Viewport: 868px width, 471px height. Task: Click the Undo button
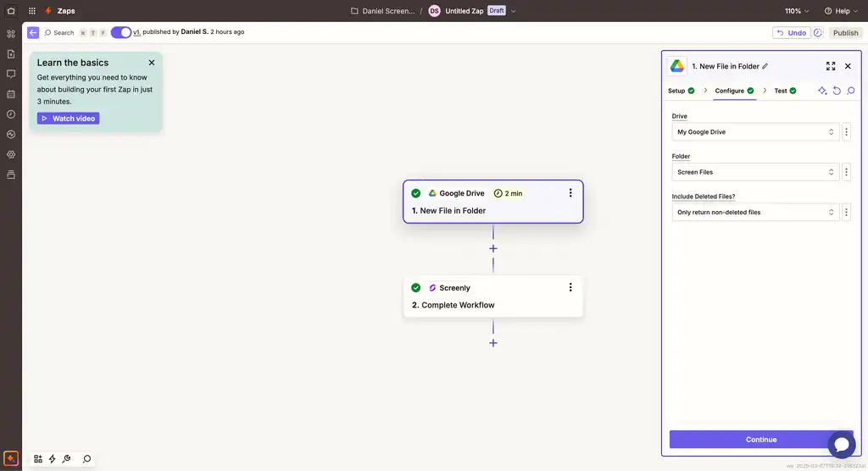pyautogui.click(x=791, y=33)
